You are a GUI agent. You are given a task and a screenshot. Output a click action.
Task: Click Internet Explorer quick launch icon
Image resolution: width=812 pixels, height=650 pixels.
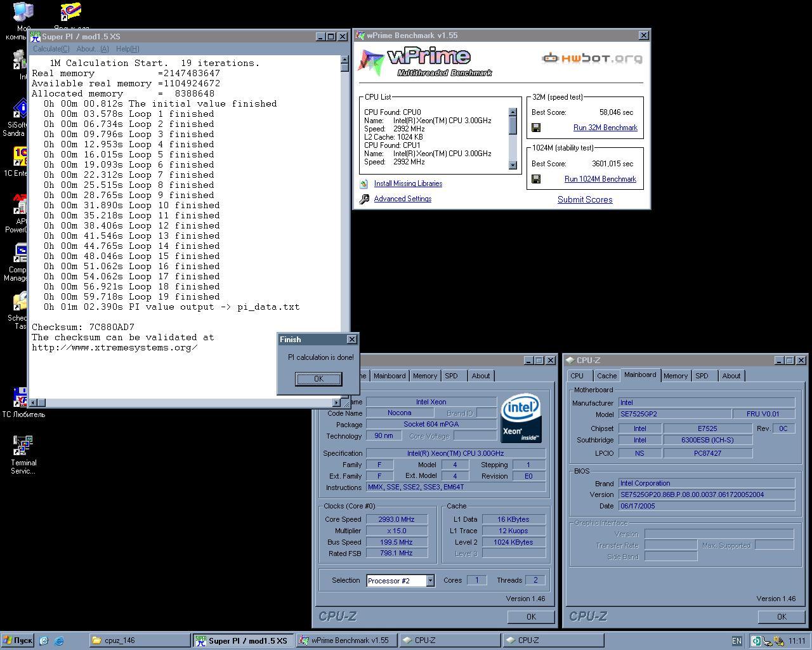point(58,640)
